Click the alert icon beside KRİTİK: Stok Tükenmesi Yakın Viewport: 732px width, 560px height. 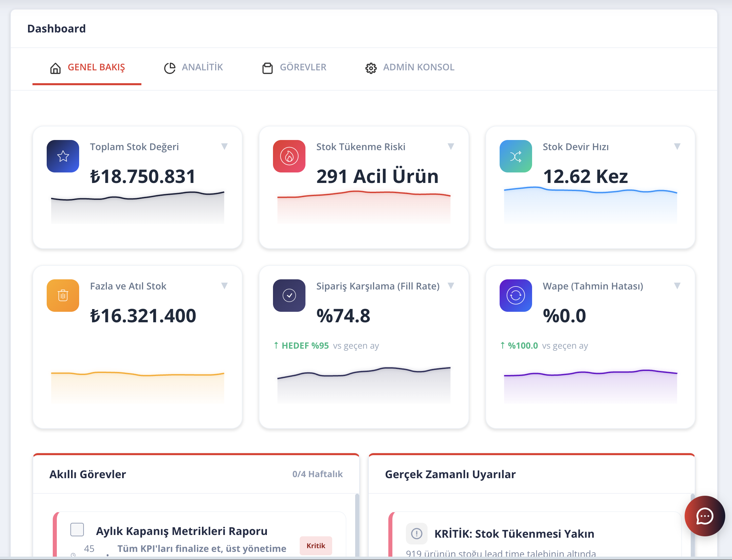coord(416,534)
